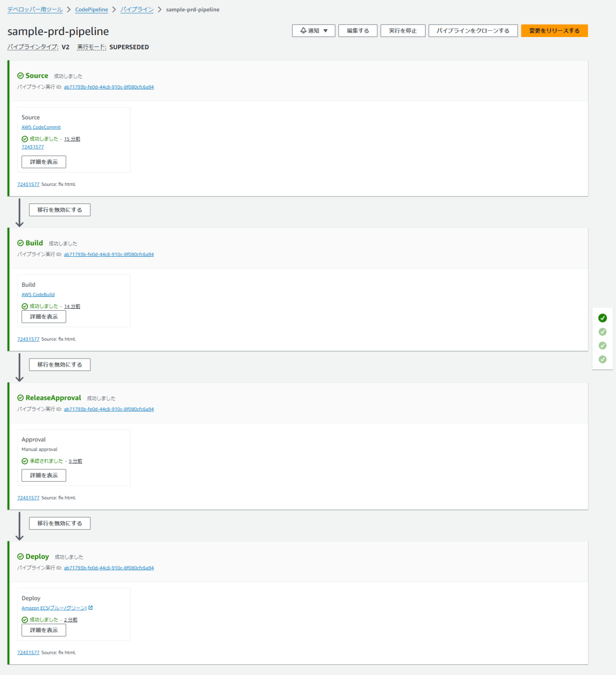This screenshot has width=616, height=675.
Task: Disable the transition between Source and Build
Action: (x=60, y=210)
